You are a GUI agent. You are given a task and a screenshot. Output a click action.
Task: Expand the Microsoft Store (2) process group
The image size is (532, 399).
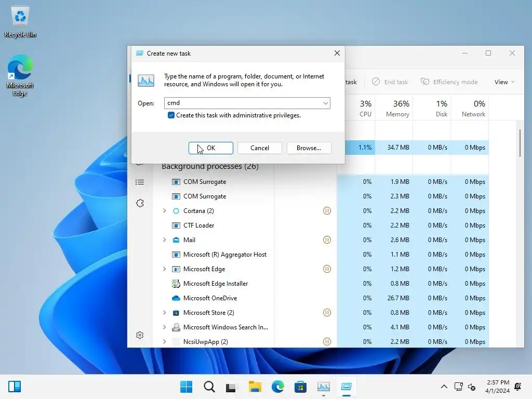coord(165,312)
